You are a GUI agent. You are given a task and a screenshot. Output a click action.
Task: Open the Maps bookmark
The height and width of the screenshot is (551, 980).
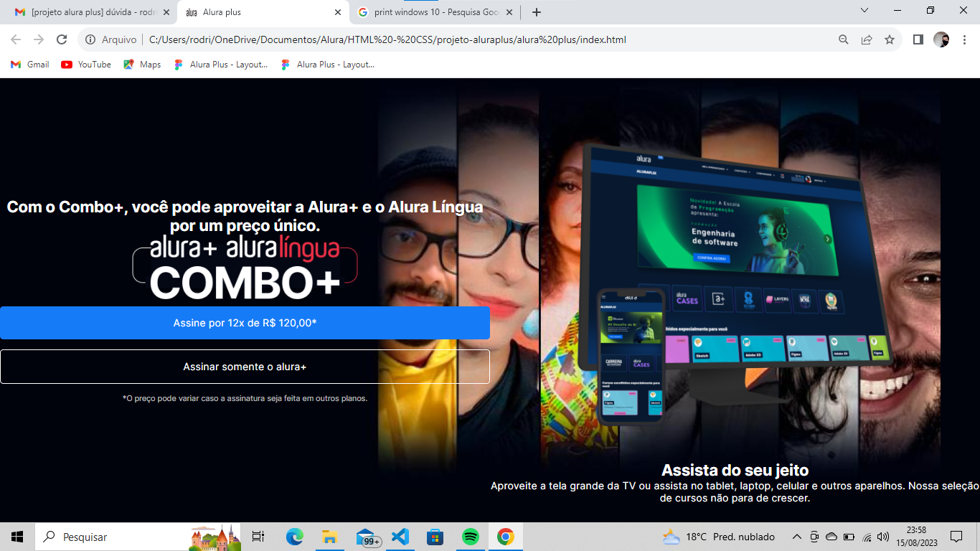click(x=142, y=65)
